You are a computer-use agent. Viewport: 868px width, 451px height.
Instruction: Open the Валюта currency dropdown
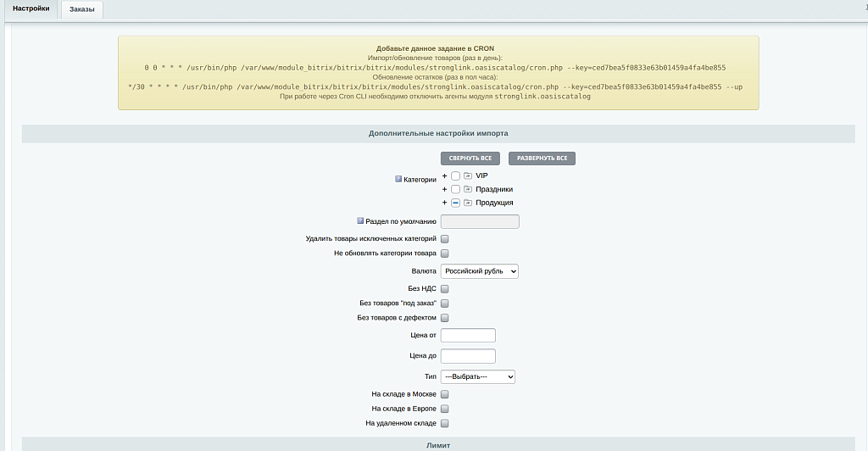coord(479,271)
